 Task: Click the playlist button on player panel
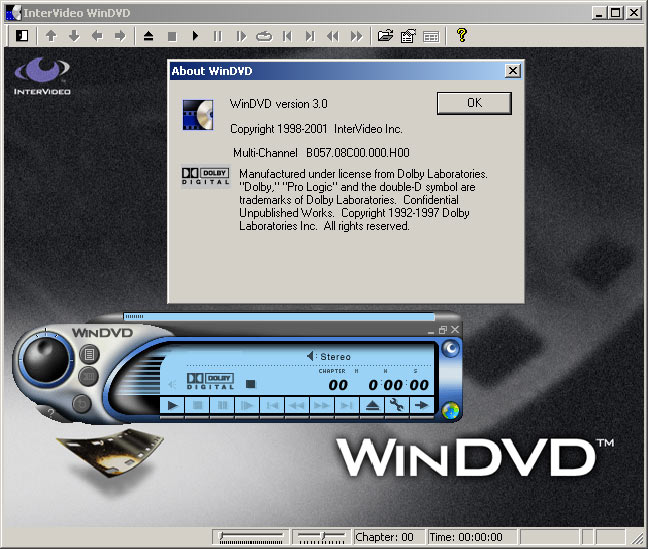(89, 354)
